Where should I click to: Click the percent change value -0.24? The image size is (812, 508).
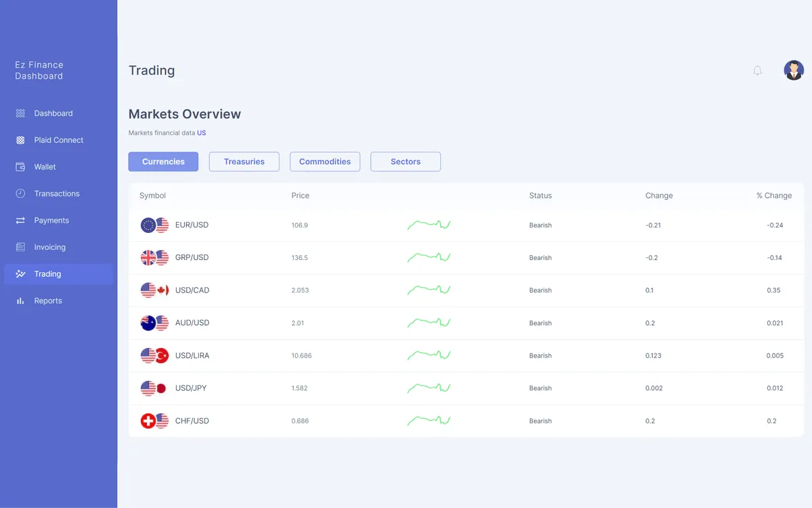click(x=775, y=225)
